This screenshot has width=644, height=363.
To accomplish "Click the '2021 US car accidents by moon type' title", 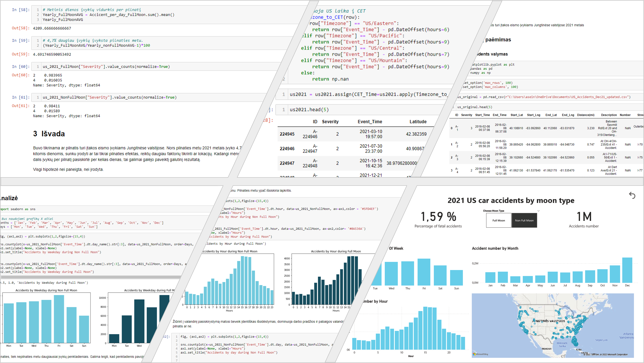I will (511, 200).
